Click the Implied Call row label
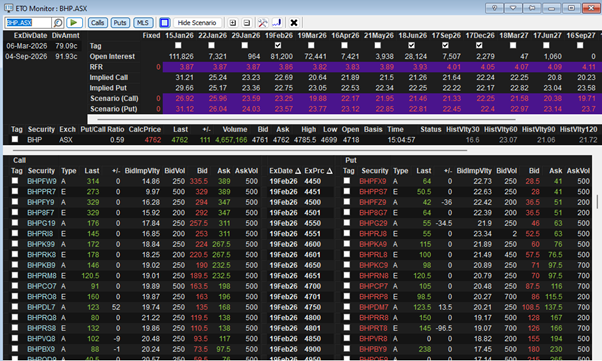The height and width of the screenshot is (361, 602). (x=109, y=78)
